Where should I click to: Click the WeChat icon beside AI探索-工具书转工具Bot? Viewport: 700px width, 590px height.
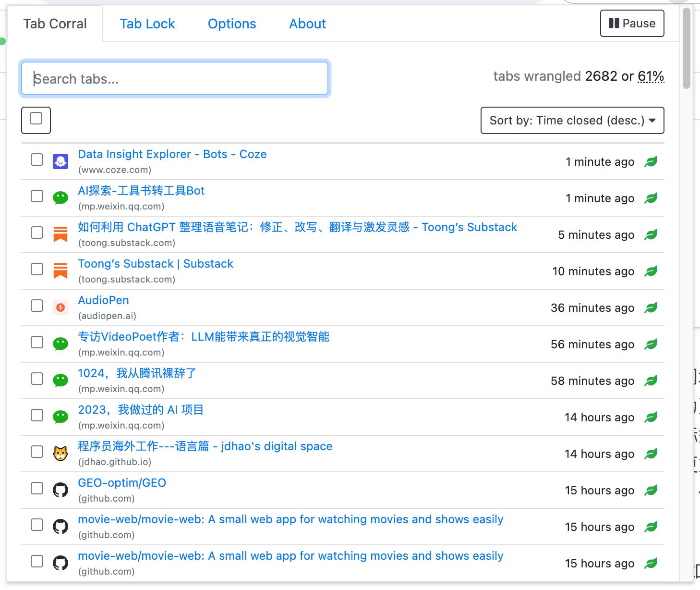click(x=60, y=197)
